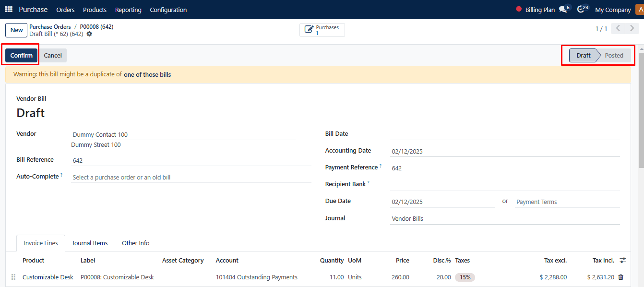Click the red Billing Plan status dot
This screenshot has height=287, width=644.
pyautogui.click(x=519, y=9)
